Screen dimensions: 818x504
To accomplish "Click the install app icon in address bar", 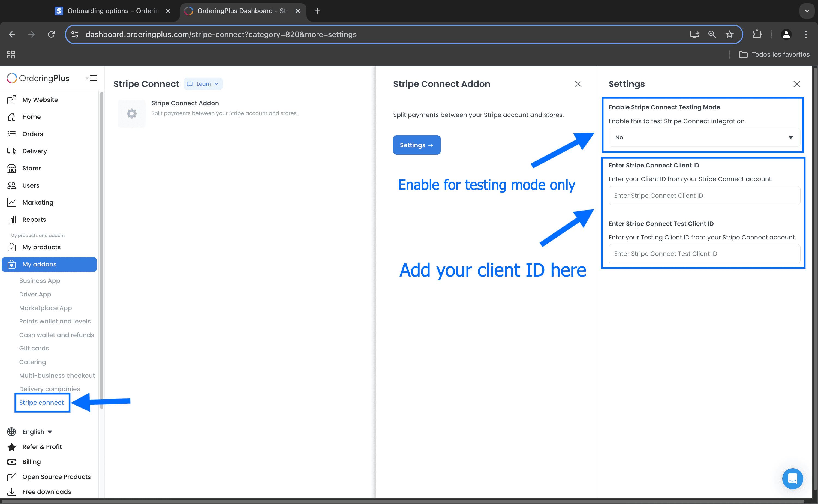I will coord(694,34).
